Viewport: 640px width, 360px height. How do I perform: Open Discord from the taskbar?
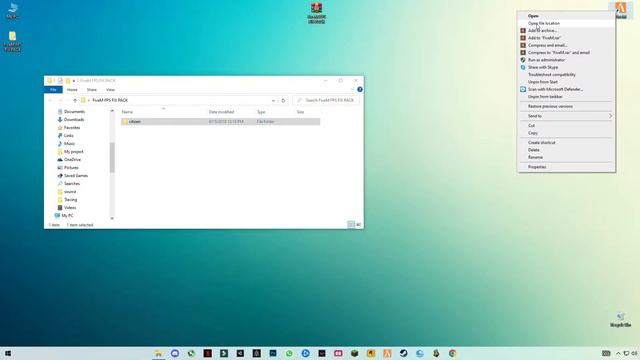coord(175,353)
